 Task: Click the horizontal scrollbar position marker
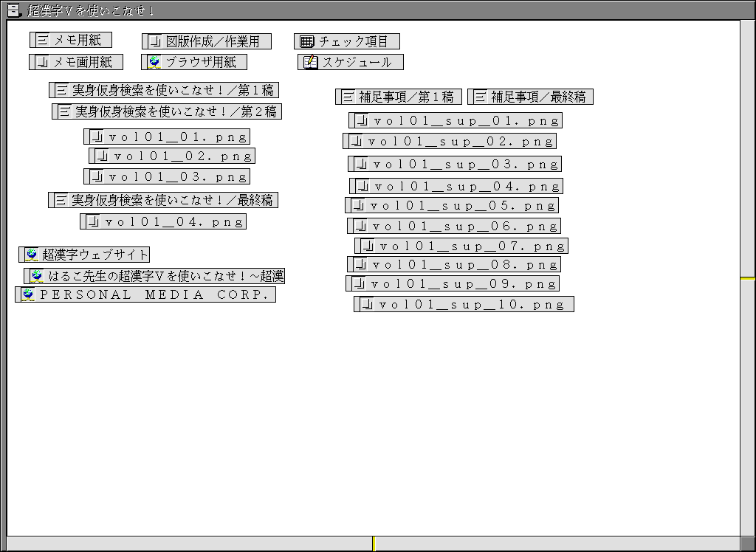[x=374, y=544]
